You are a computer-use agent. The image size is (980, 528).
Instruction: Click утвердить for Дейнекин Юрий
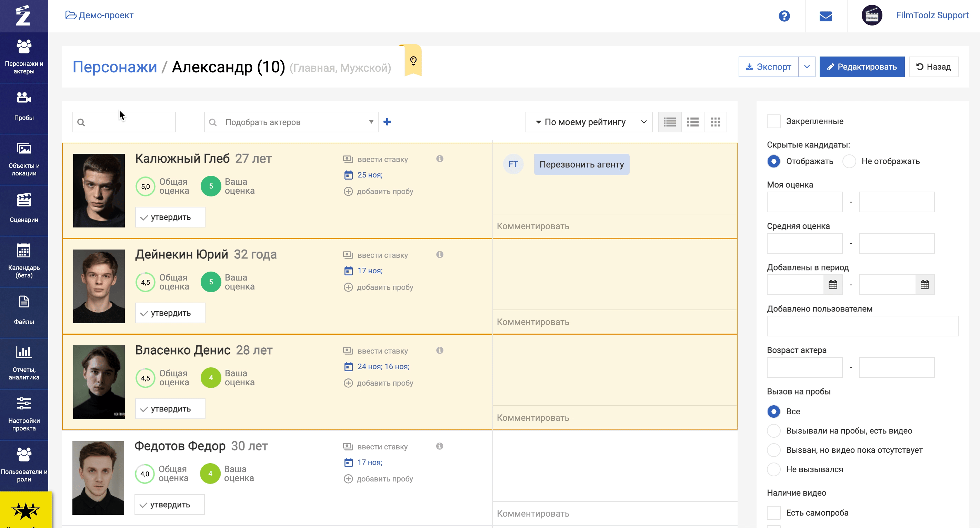pos(170,313)
